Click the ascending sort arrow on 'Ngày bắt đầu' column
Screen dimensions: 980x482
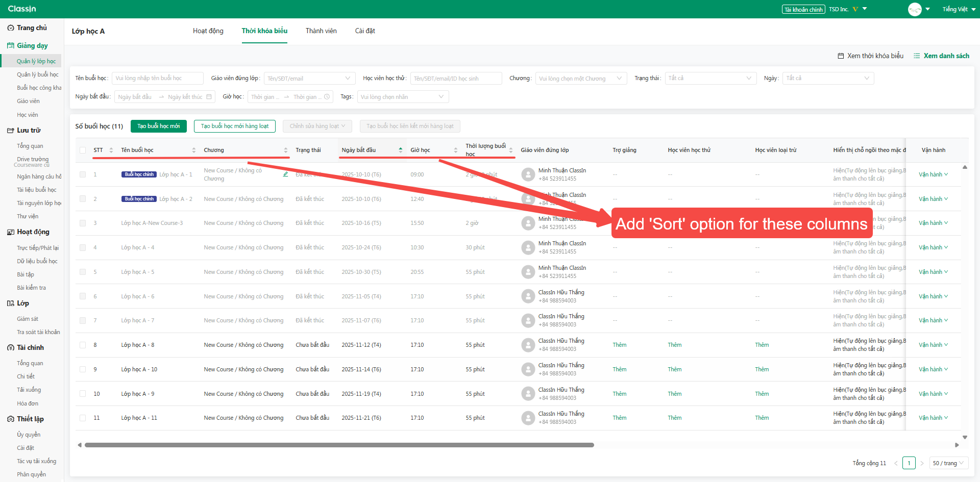click(401, 147)
